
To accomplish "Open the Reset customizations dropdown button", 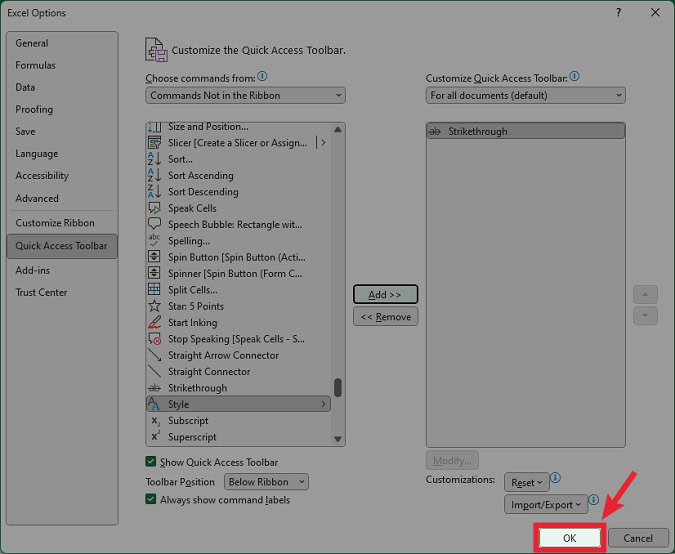I will tap(526, 483).
